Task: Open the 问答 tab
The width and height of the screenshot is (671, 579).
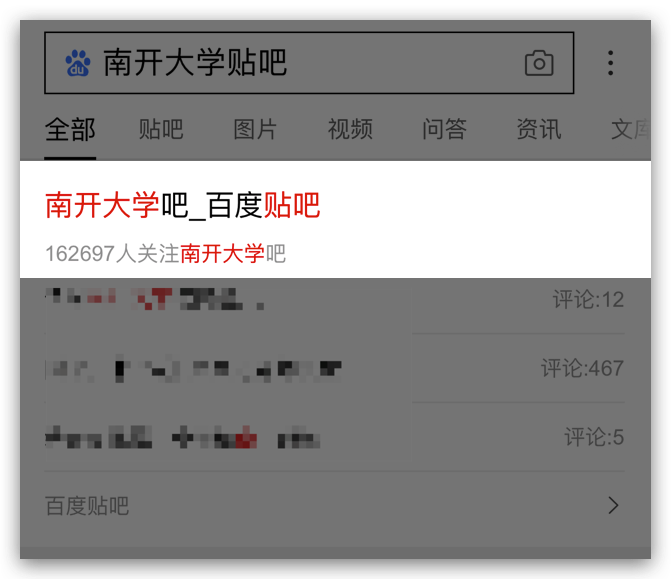Action: pyautogui.click(x=445, y=129)
